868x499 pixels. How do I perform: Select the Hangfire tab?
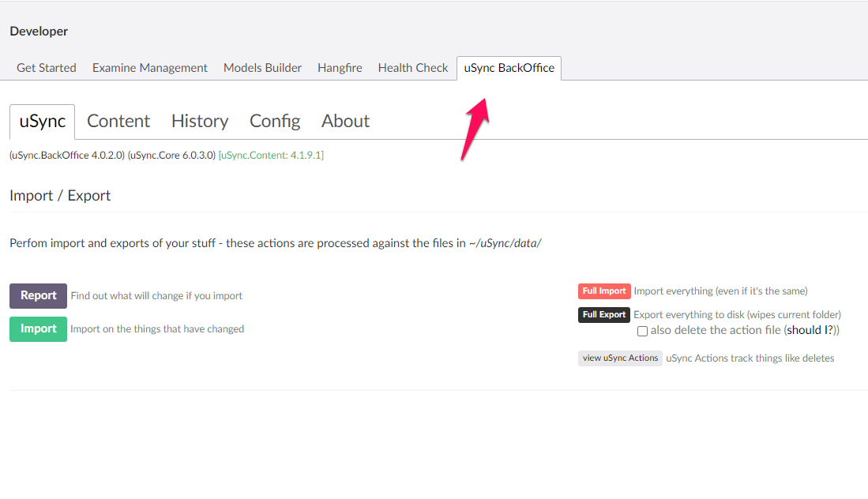click(x=340, y=68)
